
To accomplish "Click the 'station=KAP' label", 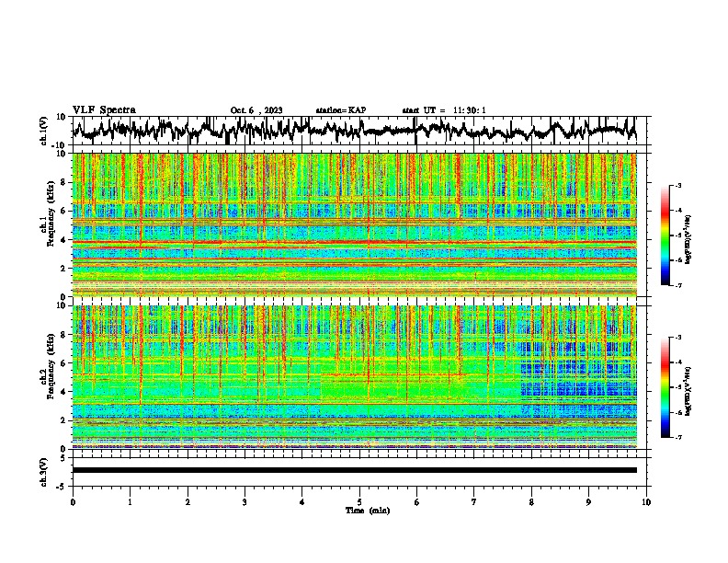I will point(341,110).
